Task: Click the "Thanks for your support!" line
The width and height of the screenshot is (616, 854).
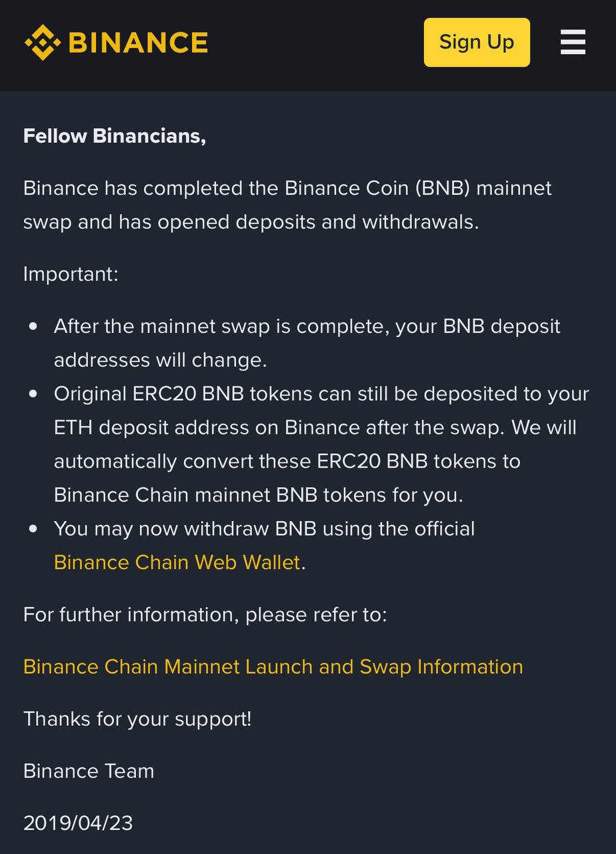Action: click(137, 719)
